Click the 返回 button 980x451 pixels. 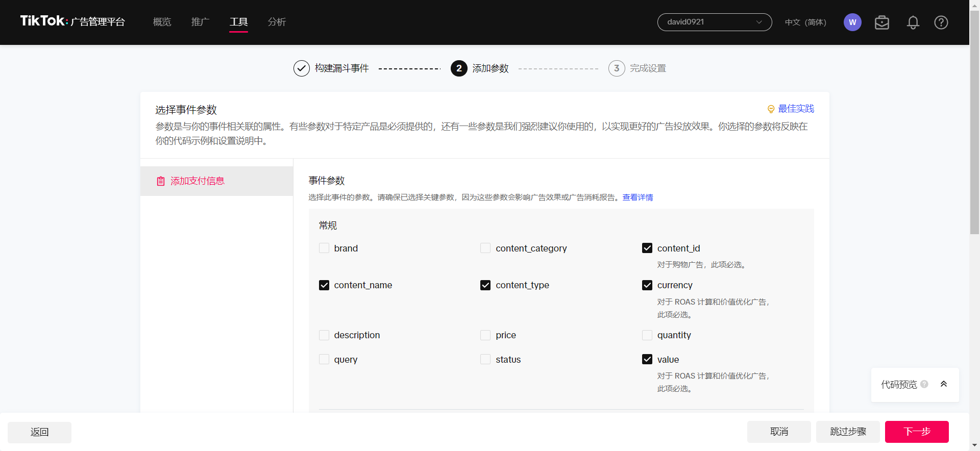(x=39, y=432)
